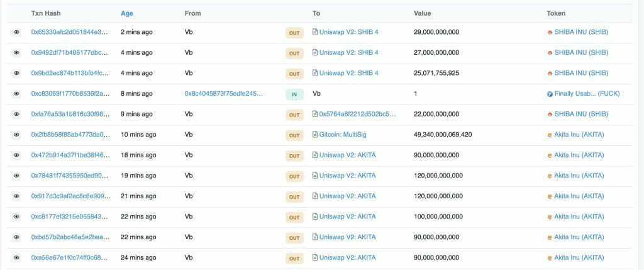Open sender address 0x8c4045873f75edfe245
Screen dimensions: 644x270
223,94
